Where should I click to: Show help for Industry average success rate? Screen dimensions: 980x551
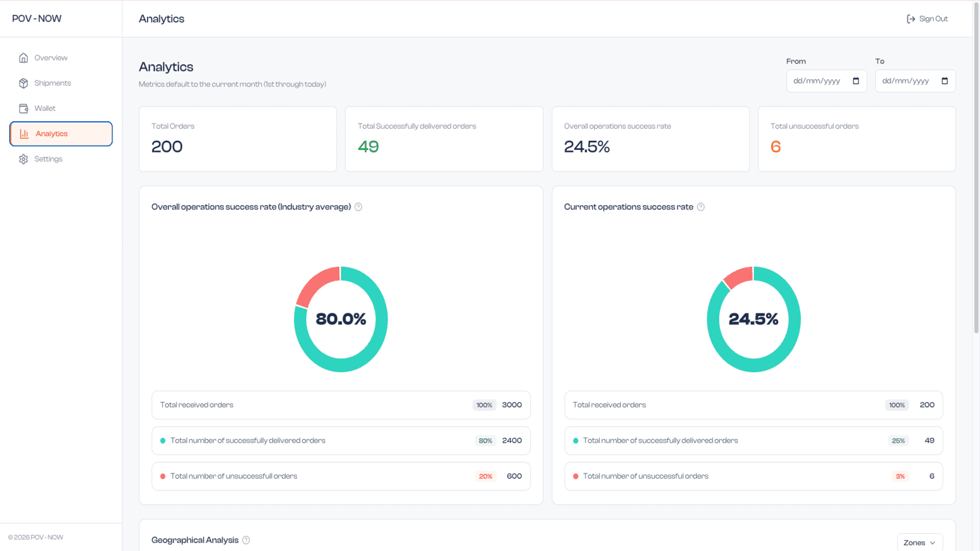tap(358, 207)
